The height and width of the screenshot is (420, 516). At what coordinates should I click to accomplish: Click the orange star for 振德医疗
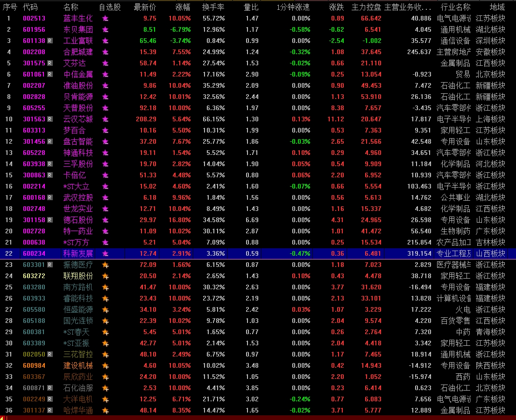coord(106,265)
